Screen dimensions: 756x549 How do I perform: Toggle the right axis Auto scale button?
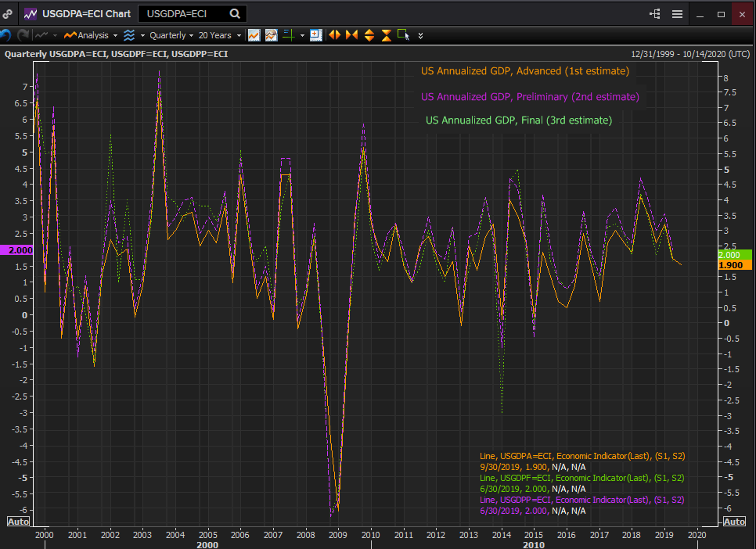tap(735, 522)
